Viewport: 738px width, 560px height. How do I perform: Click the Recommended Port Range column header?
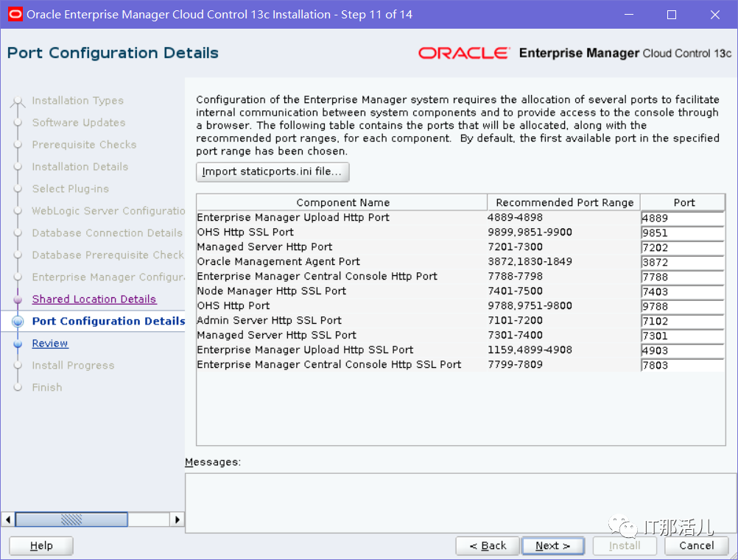564,202
